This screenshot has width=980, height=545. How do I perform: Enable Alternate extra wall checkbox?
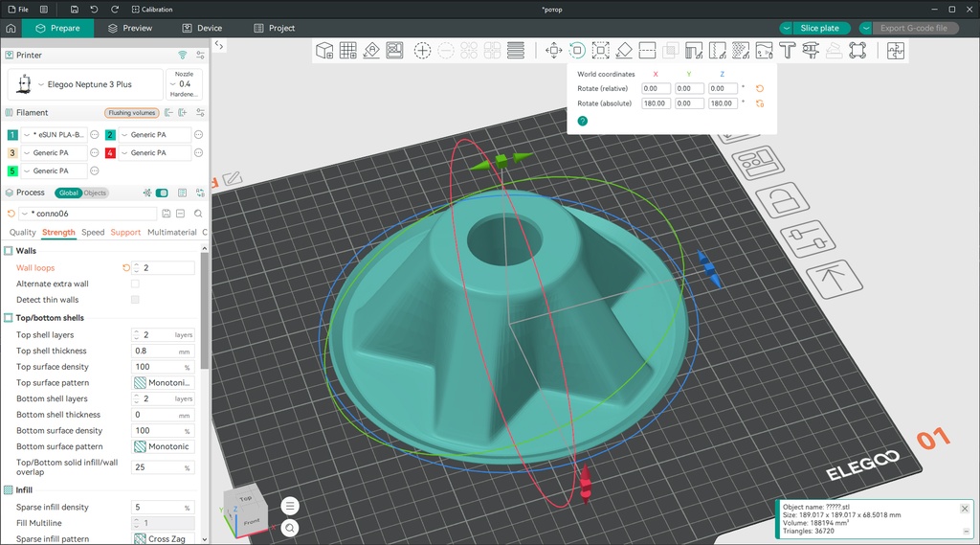(135, 284)
